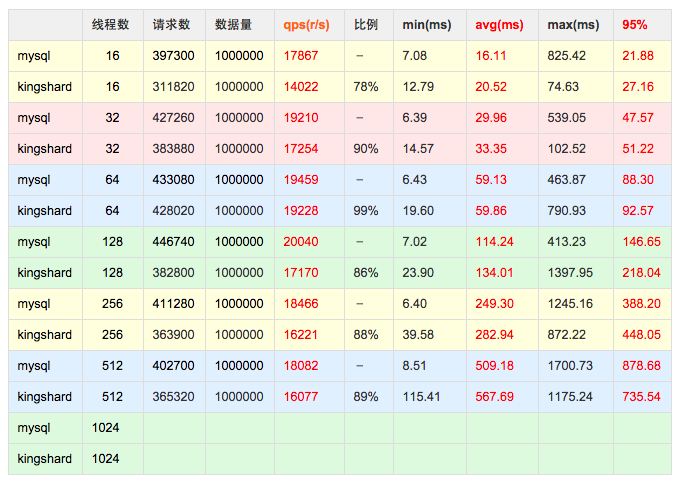Click the kingshard label with 16 threads
The height and width of the screenshot is (485, 682).
tap(44, 87)
